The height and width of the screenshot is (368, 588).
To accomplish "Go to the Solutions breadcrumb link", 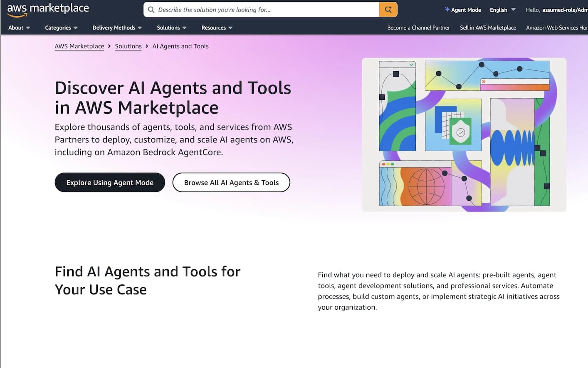I will click(x=128, y=46).
